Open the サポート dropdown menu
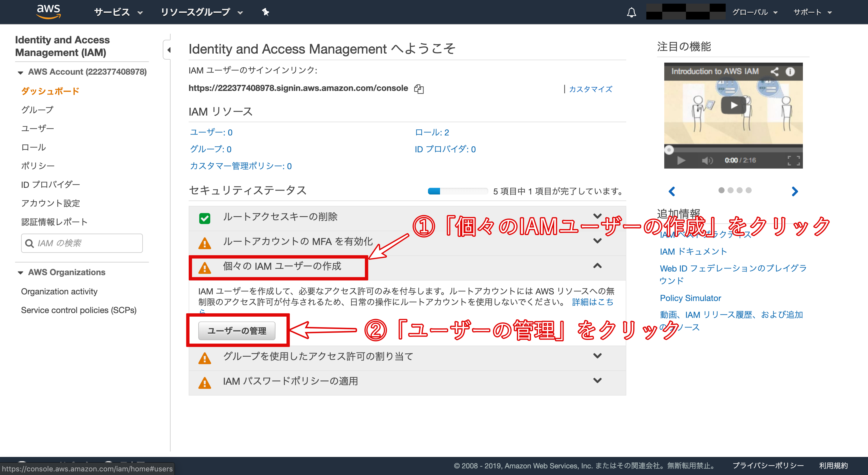 pyautogui.click(x=812, y=12)
